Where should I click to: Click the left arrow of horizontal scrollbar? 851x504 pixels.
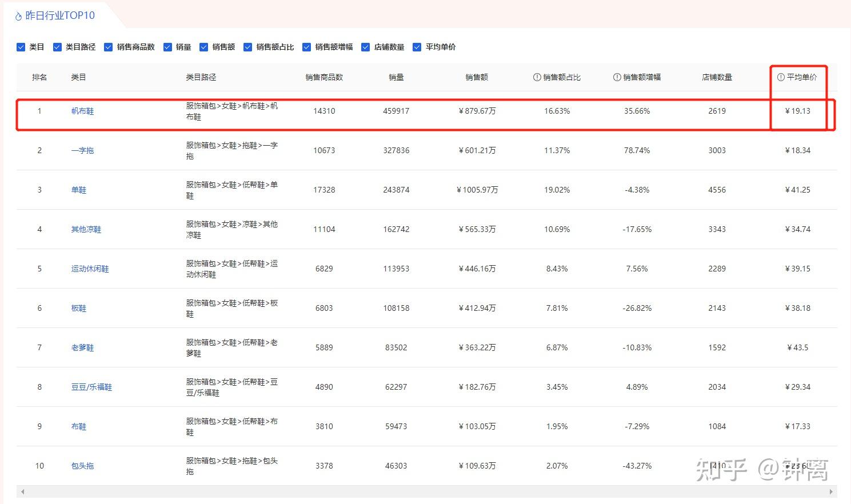tap(22, 491)
